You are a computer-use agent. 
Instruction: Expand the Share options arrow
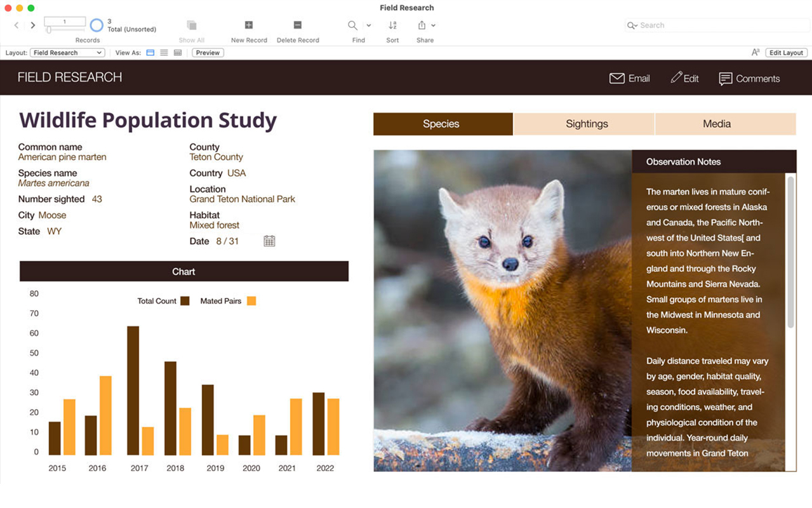tap(434, 25)
